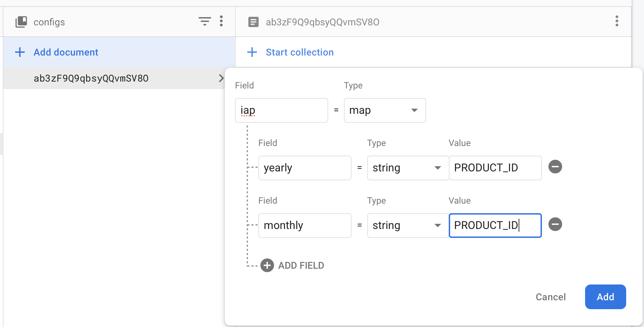Click the ab3zF9Q9qbsyQQvmSV8O document header title
Image resolution: width=644 pixels, height=327 pixels.
(x=322, y=22)
